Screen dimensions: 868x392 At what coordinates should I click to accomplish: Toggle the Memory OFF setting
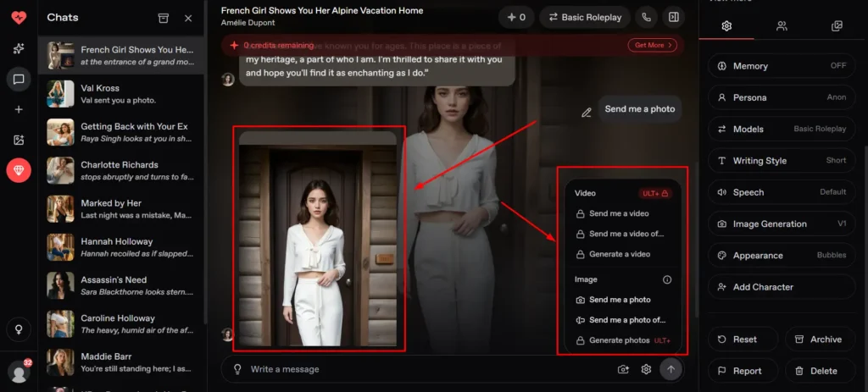click(x=782, y=66)
